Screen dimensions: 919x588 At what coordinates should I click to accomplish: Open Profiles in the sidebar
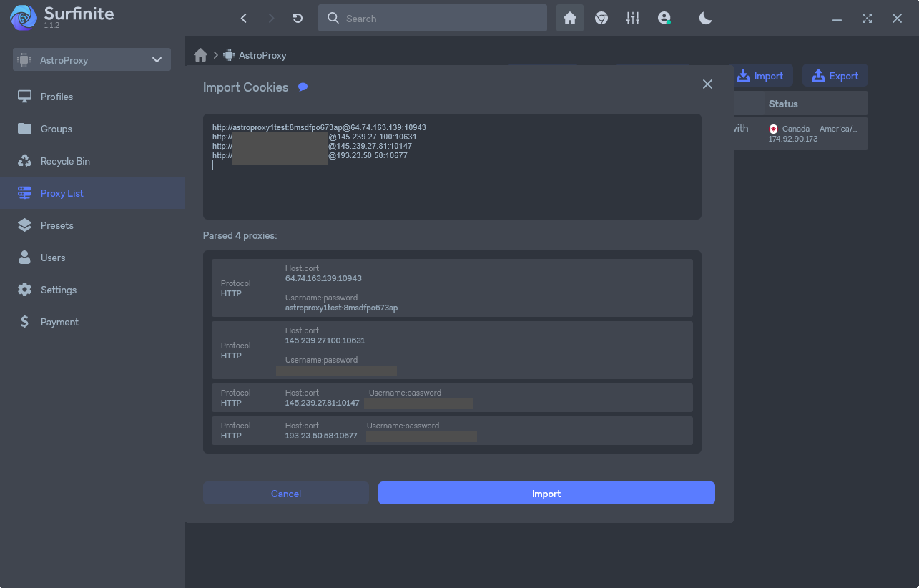[92, 97]
